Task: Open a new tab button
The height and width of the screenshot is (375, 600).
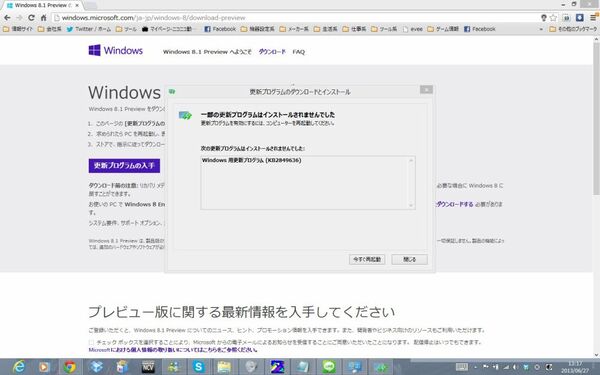Action: [90, 5]
